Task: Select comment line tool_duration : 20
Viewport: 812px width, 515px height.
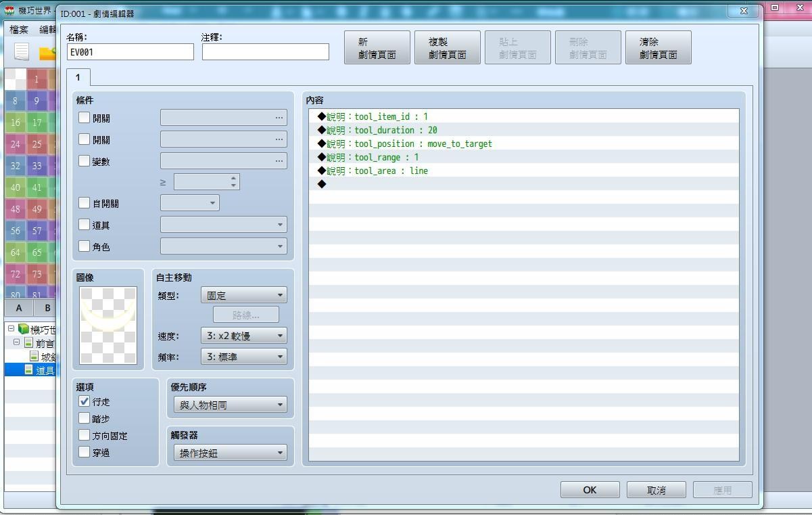Action: 524,130
